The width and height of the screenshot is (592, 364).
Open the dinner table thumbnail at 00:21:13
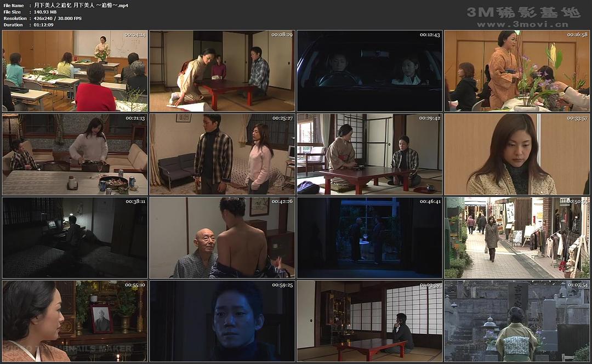(75, 154)
